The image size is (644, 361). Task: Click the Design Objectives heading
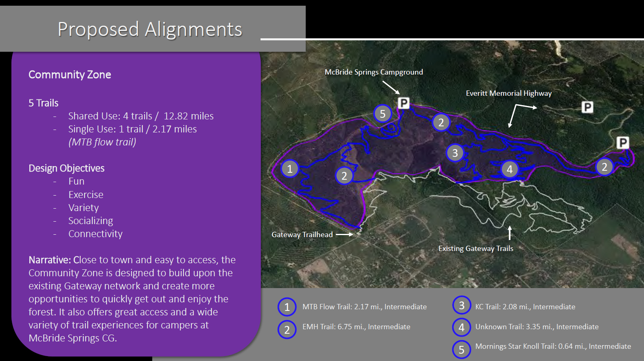(66, 168)
